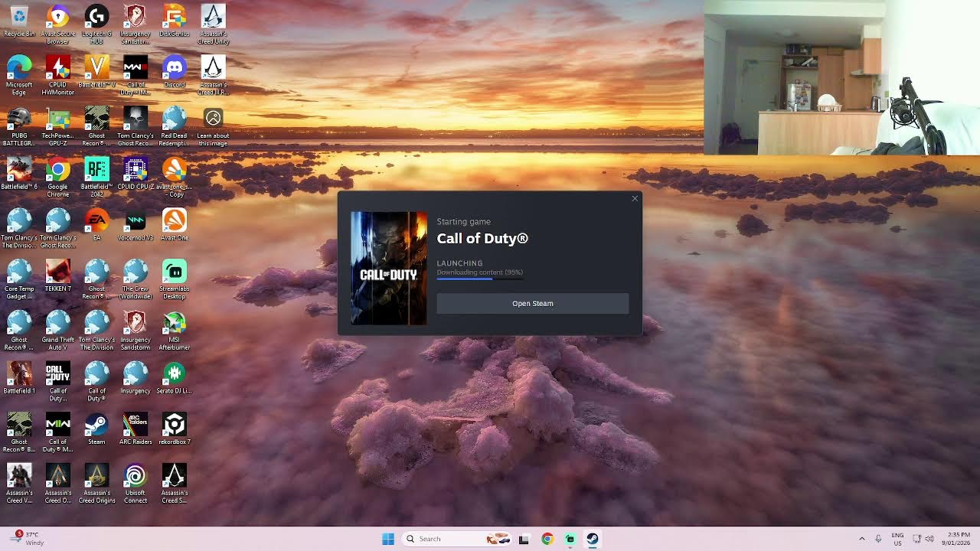
Task: Select Assassin's Creed Origins desktop icon
Action: click(x=96, y=484)
